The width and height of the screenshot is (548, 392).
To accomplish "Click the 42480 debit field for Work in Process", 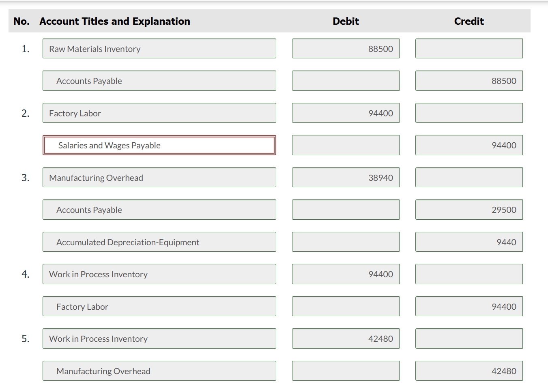I will [346, 338].
